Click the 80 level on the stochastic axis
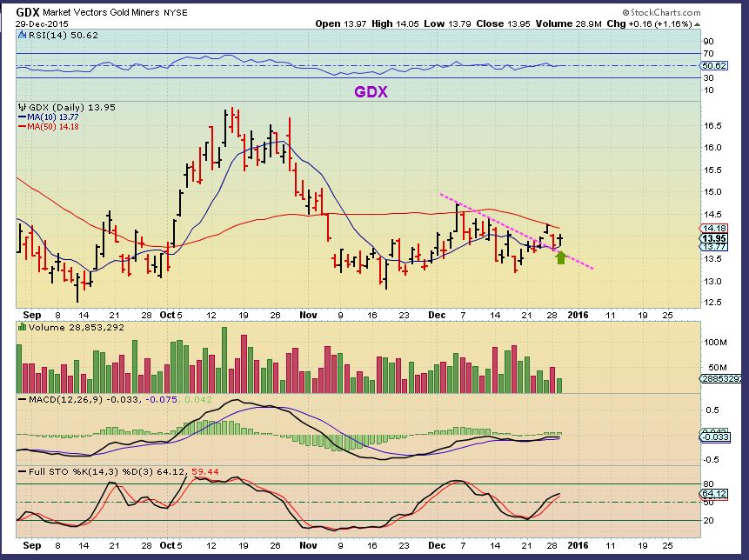749x560 pixels. pyautogui.click(x=708, y=484)
